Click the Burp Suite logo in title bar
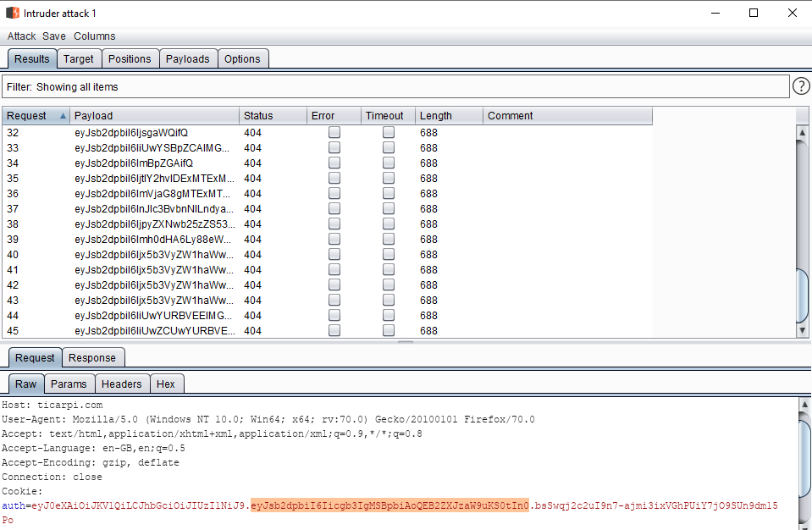Image resolution: width=812 pixels, height=530 pixels. pyautogui.click(x=13, y=13)
